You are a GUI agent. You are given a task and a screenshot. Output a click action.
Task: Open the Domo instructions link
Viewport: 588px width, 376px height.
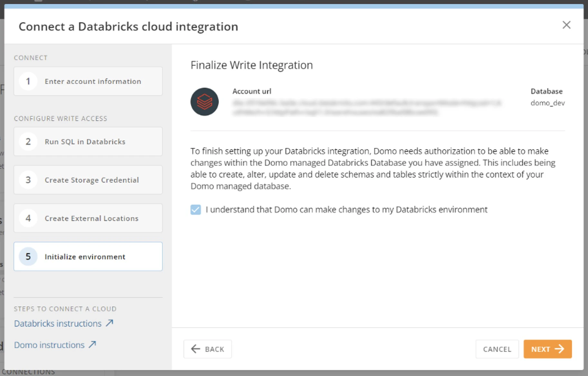tap(49, 345)
